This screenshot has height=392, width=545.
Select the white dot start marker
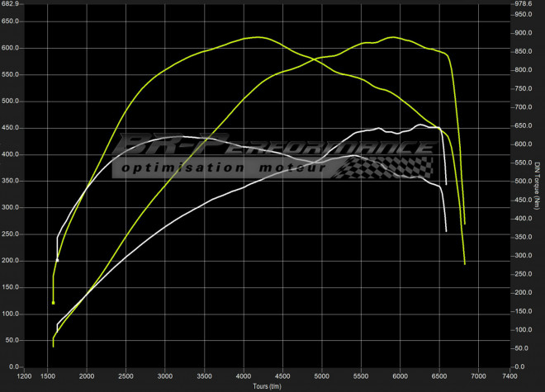[x=57, y=260]
